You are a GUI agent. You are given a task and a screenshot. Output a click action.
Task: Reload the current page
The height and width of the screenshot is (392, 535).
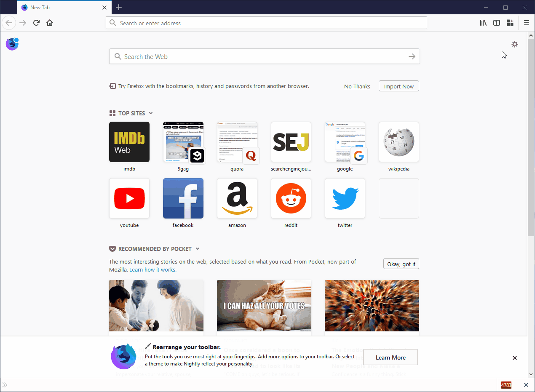tap(36, 23)
